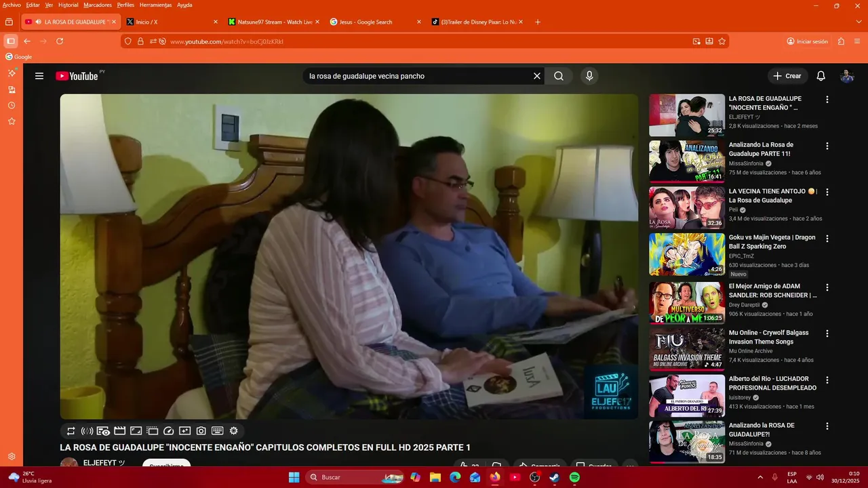
Task: Open YouTube notifications bell
Action: (x=821, y=76)
